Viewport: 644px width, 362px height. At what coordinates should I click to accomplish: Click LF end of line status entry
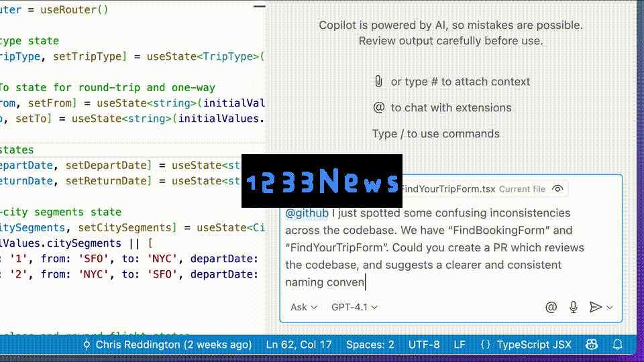pyautogui.click(x=459, y=345)
